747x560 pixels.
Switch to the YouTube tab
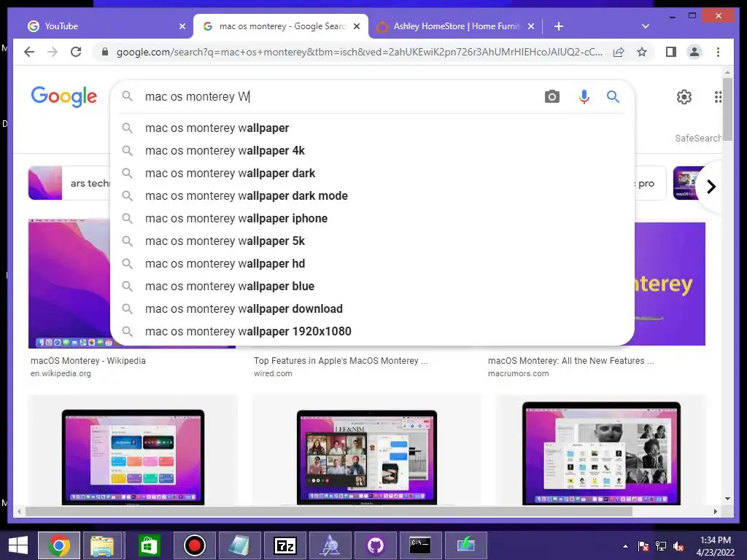click(105, 26)
